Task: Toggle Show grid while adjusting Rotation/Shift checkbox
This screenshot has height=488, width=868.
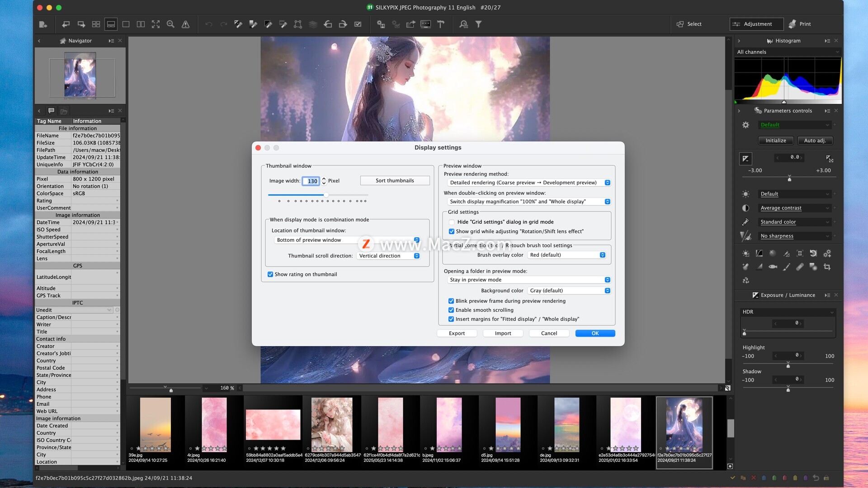Action: point(451,231)
